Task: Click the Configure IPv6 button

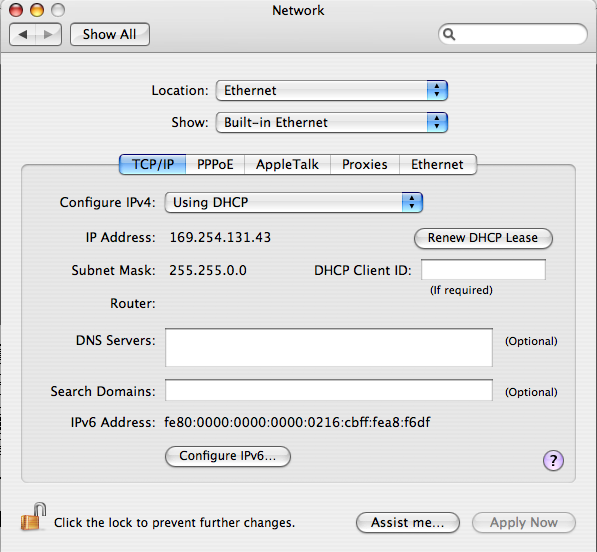Action: tap(228, 456)
